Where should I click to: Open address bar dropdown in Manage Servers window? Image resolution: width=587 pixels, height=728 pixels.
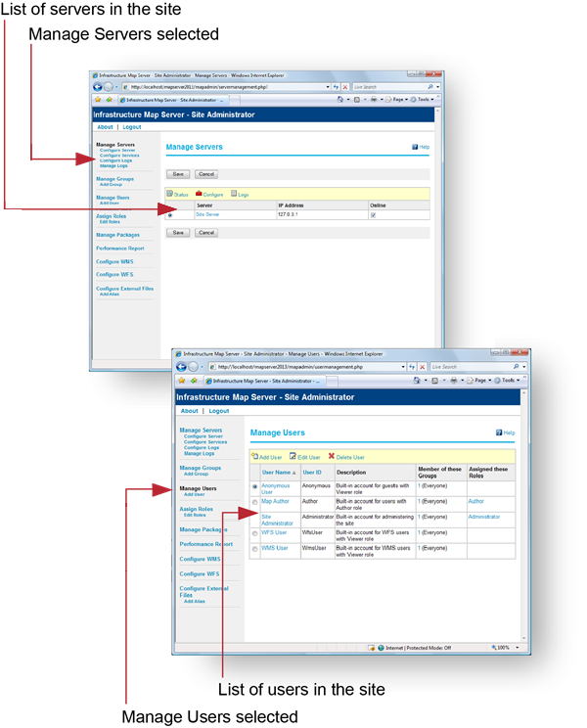328,87
